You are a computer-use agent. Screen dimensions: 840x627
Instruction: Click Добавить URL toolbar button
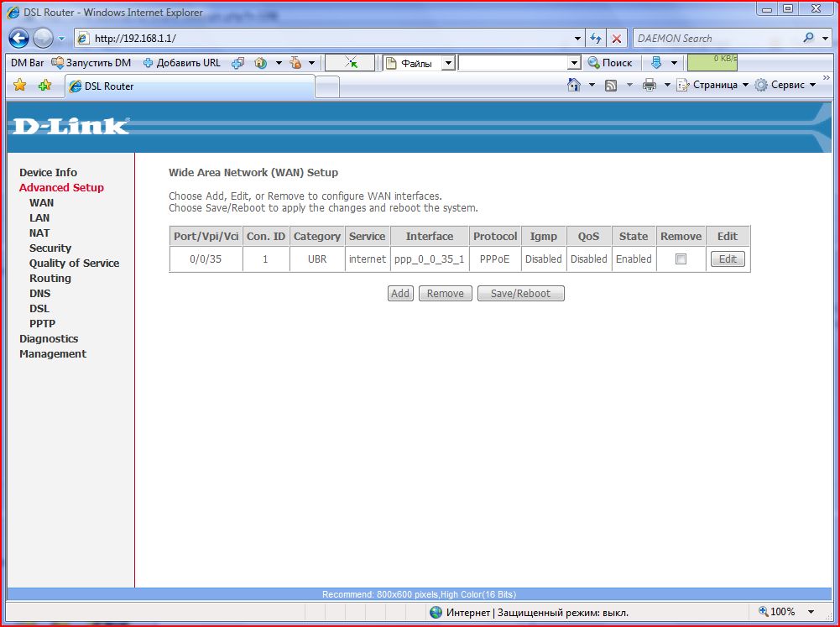182,63
